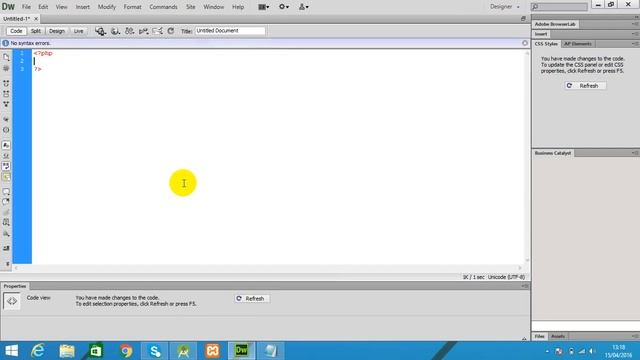Open the Layout dropdown in menu bar
640x360 pixels.
pos(264,7)
